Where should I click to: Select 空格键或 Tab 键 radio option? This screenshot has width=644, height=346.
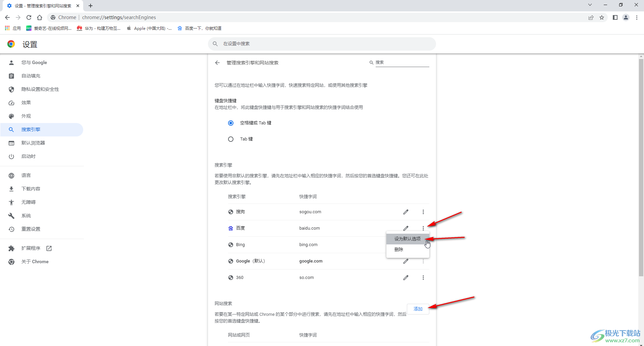pyautogui.click(x=231, y=123)
